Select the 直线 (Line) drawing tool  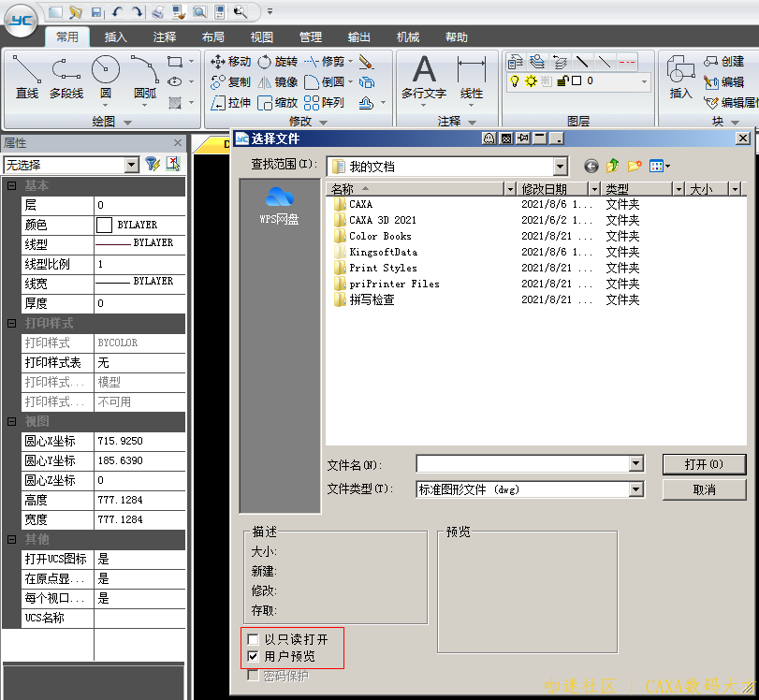pos(27,77)
